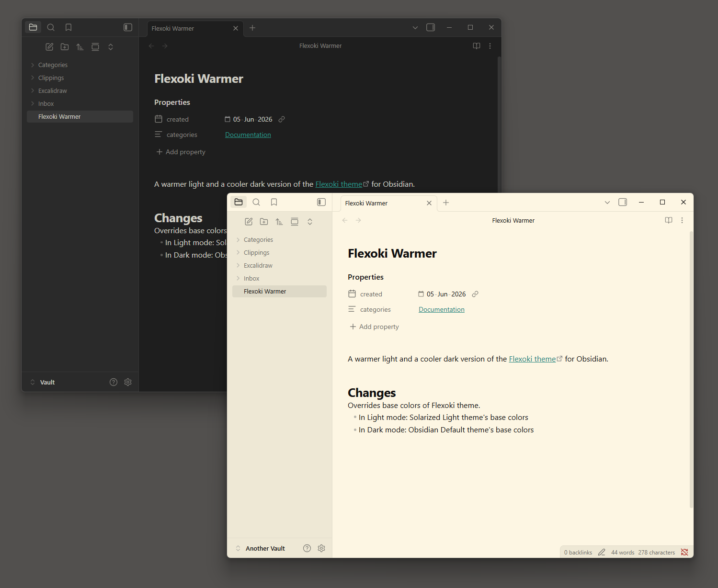Open bookmarks pane in dark window

pos(68,27)
